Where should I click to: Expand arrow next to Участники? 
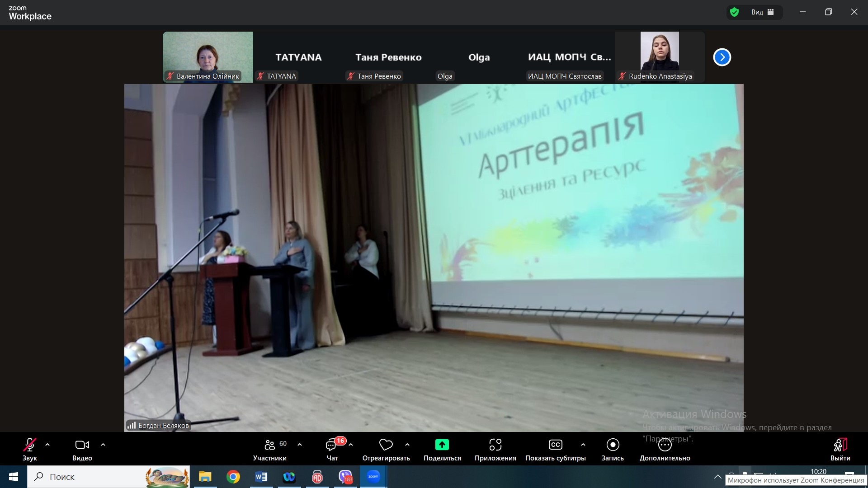300,445
